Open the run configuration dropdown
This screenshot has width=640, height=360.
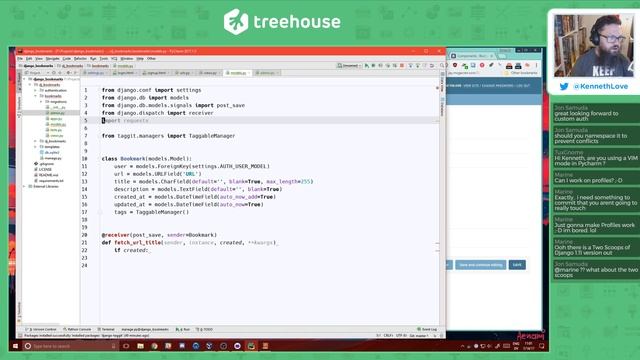(x=349, y=66)
